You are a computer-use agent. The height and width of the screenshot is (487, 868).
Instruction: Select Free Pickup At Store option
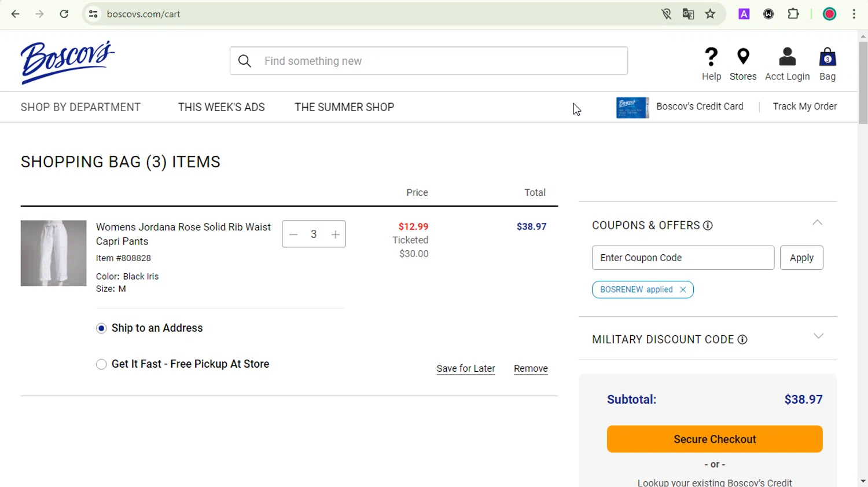tap(101, 364)
